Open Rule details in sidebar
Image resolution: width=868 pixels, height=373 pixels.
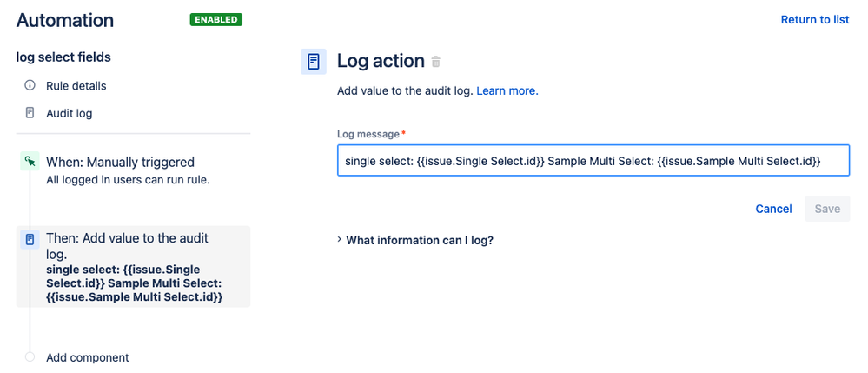[76, 86]
